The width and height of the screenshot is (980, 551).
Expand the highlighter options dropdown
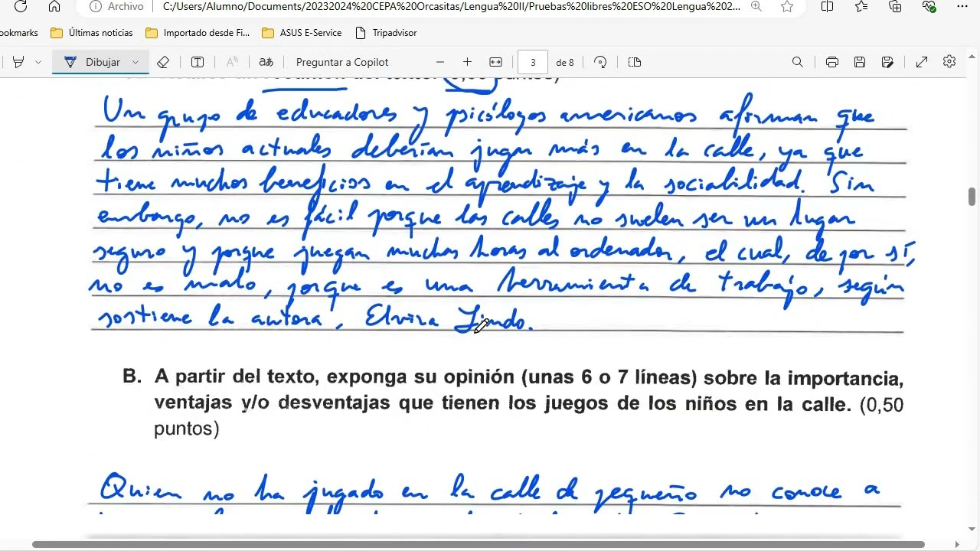[x=38, y=62]
